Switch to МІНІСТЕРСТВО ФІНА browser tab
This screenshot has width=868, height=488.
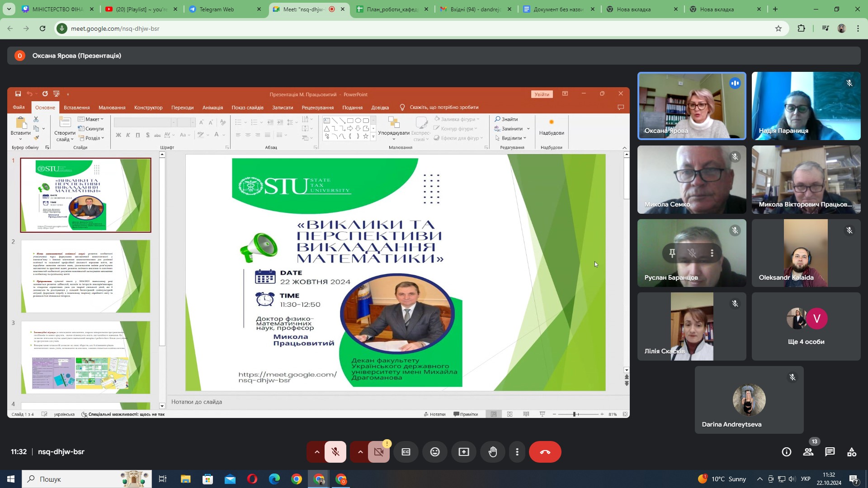click(x=58, y=9)
